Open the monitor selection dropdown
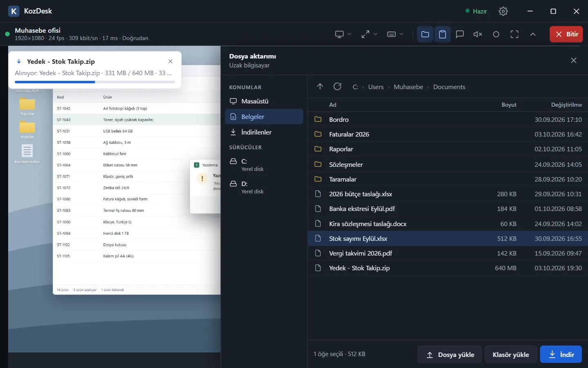 [x=343, y=34]
